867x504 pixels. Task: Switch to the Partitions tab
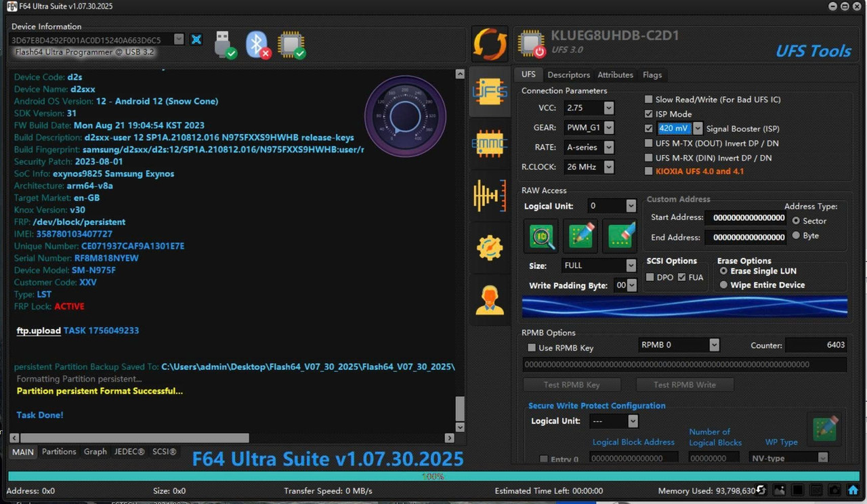tap(59, 451)
